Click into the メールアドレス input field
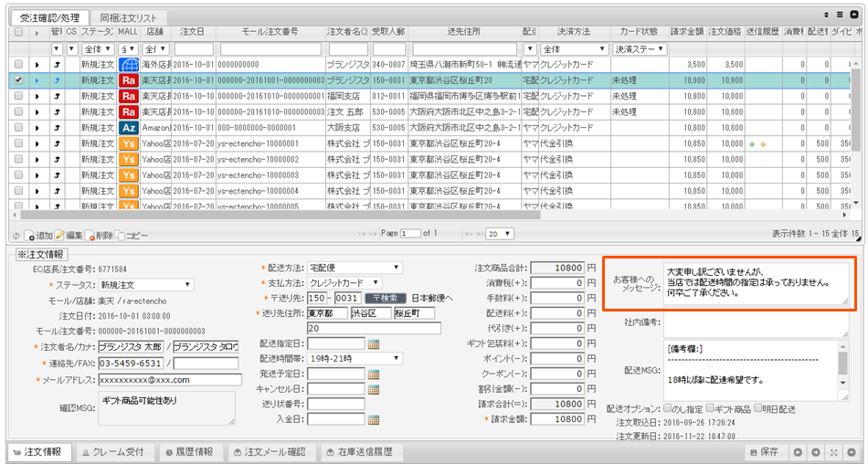 pos(169,379)
